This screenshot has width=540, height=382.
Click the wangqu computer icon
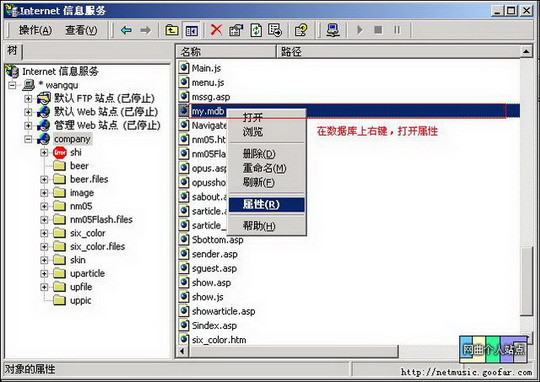tap(29, 85)
